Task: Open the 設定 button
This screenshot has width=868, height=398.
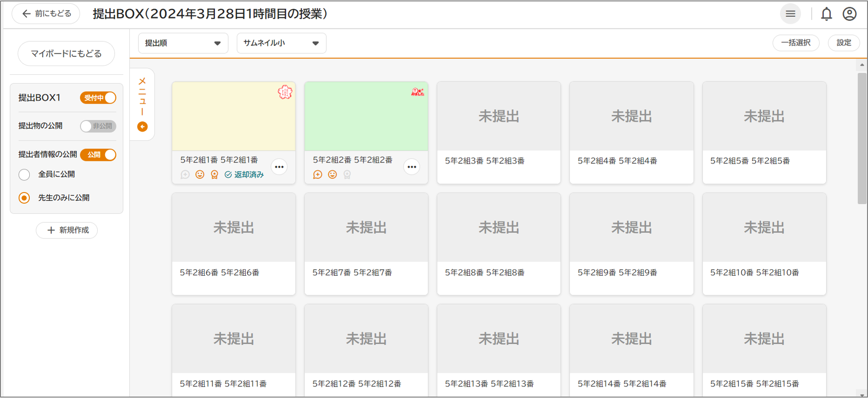Action: (844, 43)
